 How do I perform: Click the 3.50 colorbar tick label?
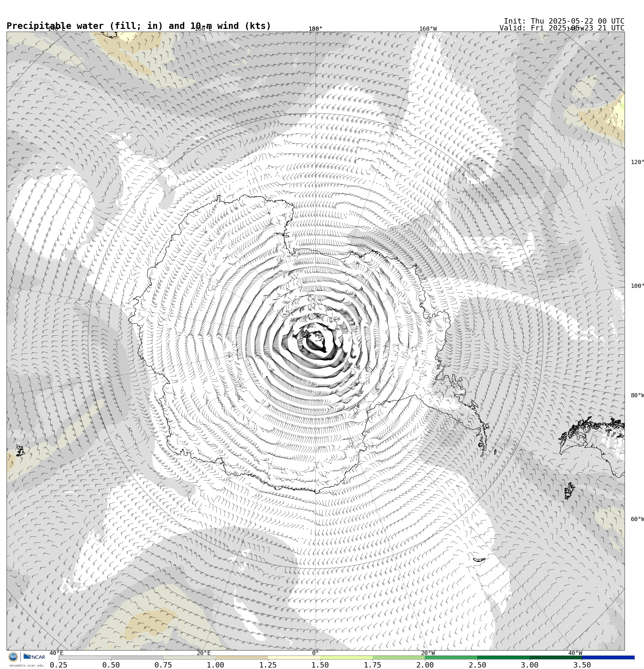[x=582, y=665]
